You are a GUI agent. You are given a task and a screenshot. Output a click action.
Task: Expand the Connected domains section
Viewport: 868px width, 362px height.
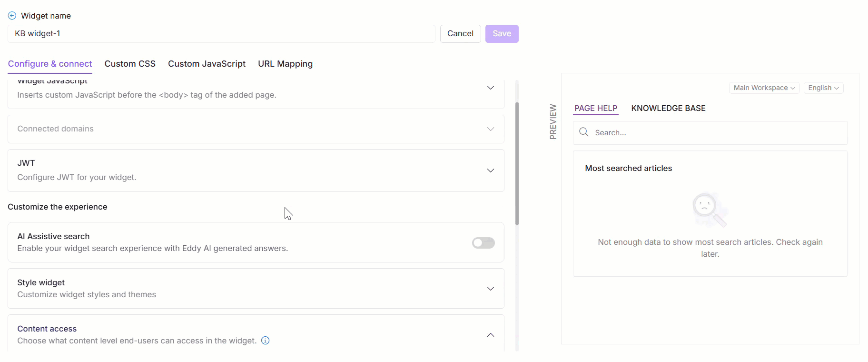(490, 129)
